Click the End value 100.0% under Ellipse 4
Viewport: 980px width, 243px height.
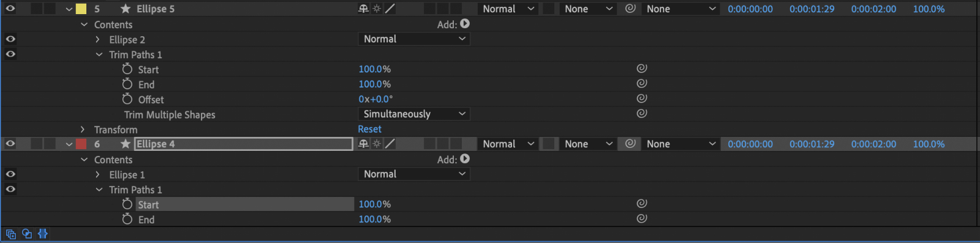point(374,219)
